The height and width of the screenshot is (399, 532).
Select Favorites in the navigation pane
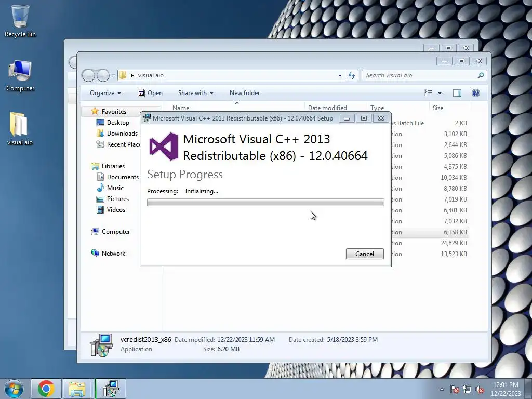(x=114, y=112)
